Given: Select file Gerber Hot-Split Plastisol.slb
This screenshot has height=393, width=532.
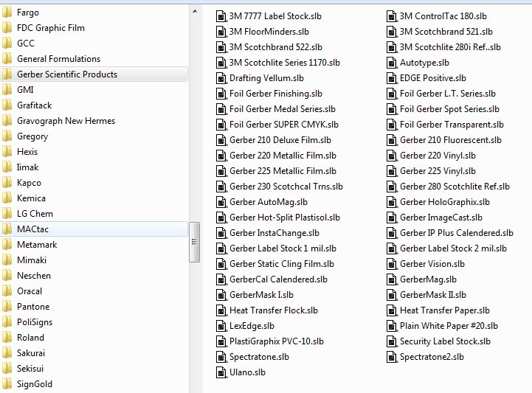Looking at the screenshot, I should click(284, 218).
